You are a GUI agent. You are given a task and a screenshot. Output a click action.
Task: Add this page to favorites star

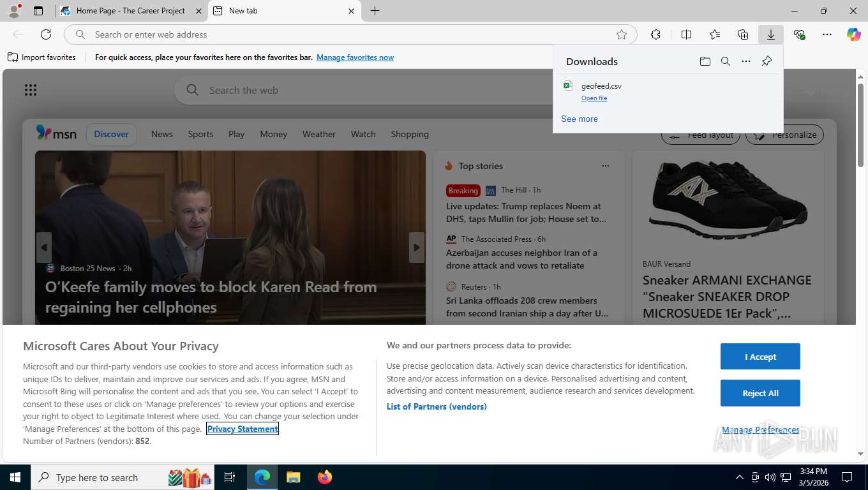(622, 34)
